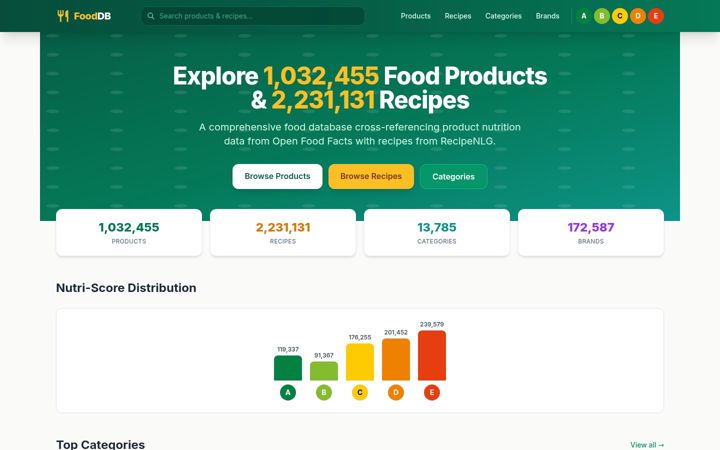Click the Nutri-Score Distribution heading
This screenshot has height=450, width=720.
click(126, 288)
